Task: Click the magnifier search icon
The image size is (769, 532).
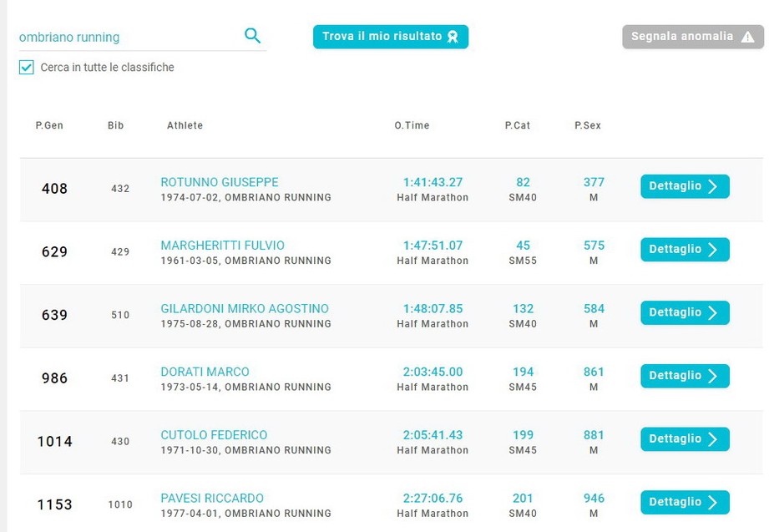Action: pyautogui.click(x=252, y=36)
